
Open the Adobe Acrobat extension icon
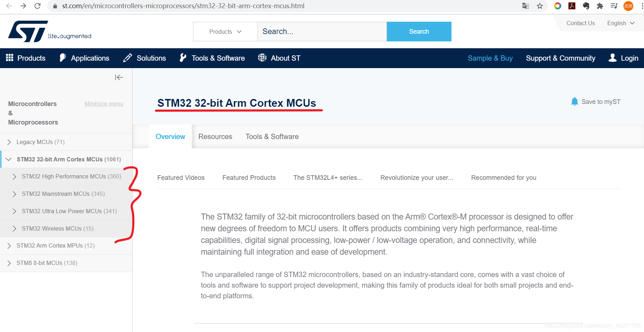point(572,6)
